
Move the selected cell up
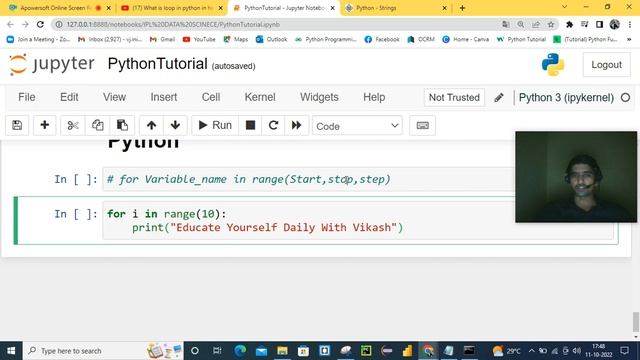click(151, 125)
